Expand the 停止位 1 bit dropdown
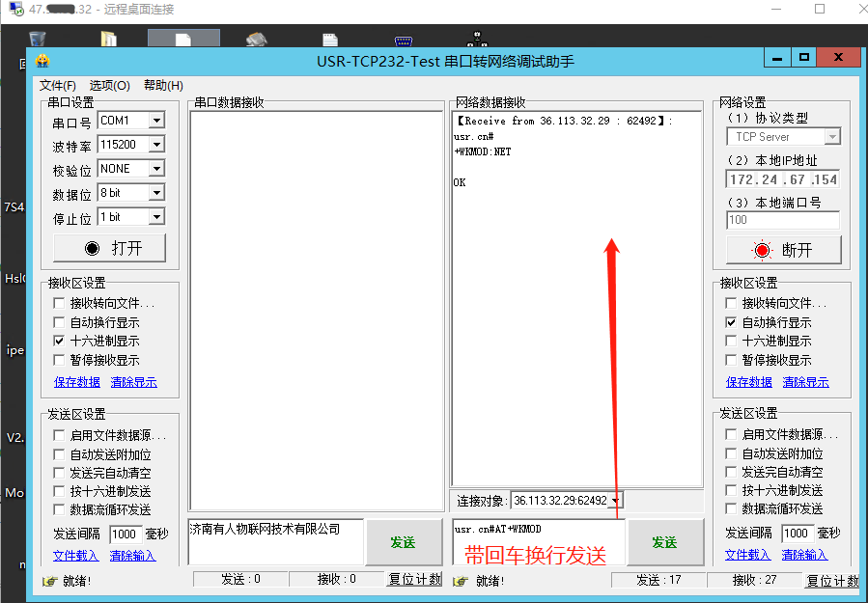This screenshot has height=603, width=868. coord(156,217)
